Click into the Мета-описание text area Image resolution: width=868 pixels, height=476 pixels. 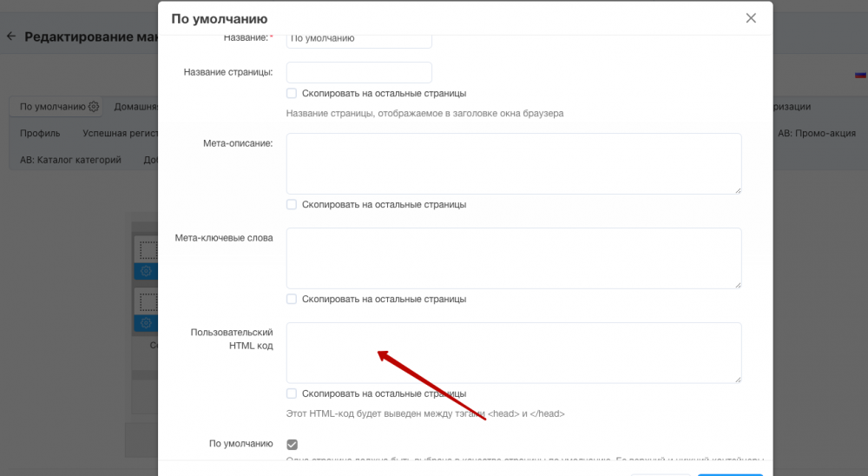(x=514, y=163)
